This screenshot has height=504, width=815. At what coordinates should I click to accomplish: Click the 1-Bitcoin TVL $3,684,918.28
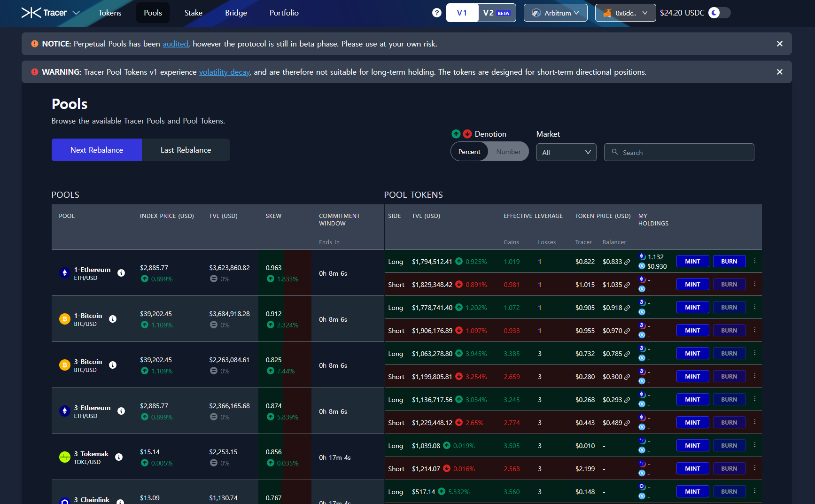point(229,314)
